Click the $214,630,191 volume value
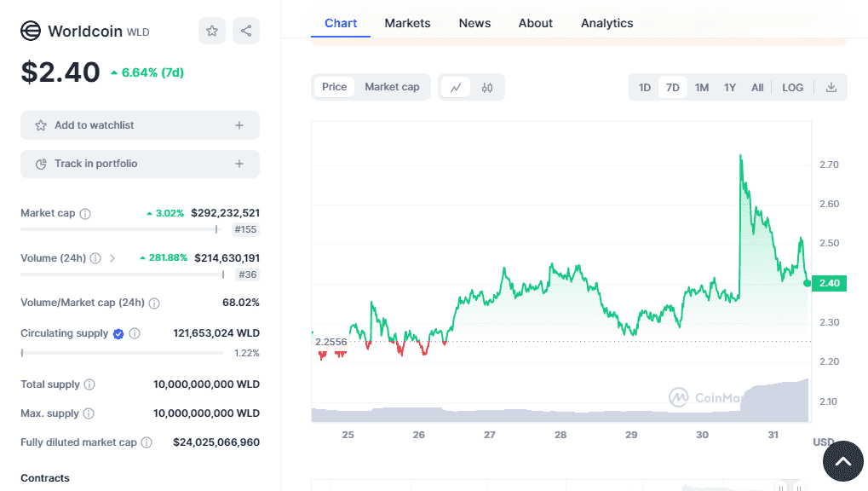This screenshot has width=868, height=491. [227, 257]
